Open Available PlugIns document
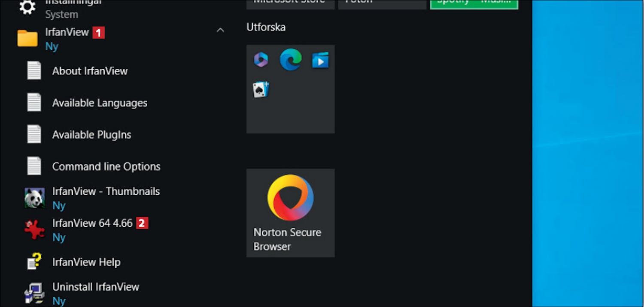644x307 pixels. point(91,135)
